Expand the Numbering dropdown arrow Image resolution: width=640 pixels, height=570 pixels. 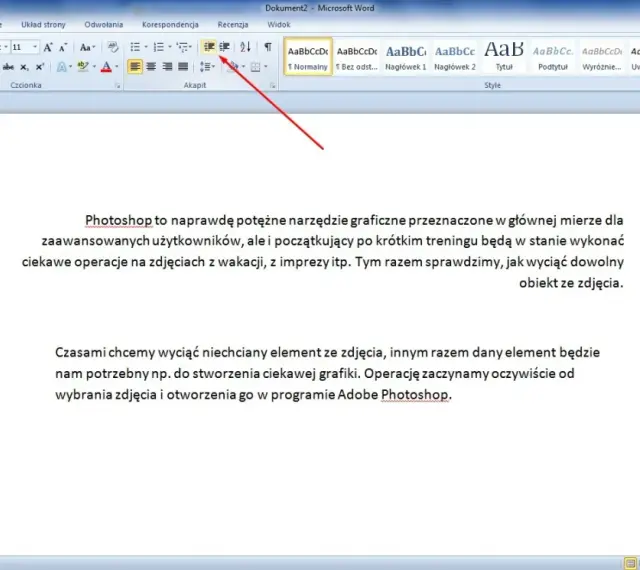pyautogui.click(x=170, y=47)
